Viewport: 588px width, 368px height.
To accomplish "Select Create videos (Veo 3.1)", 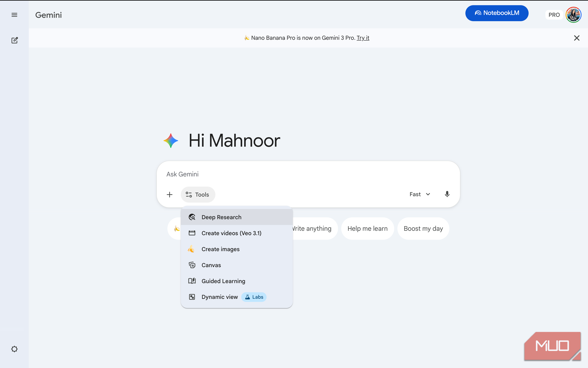I will 231,233.
